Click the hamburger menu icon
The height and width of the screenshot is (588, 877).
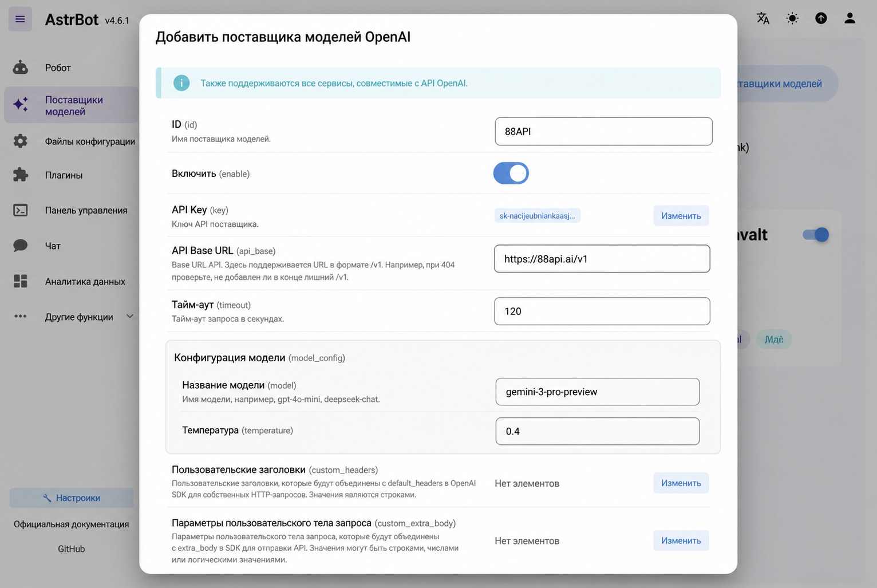pos(20,19)
